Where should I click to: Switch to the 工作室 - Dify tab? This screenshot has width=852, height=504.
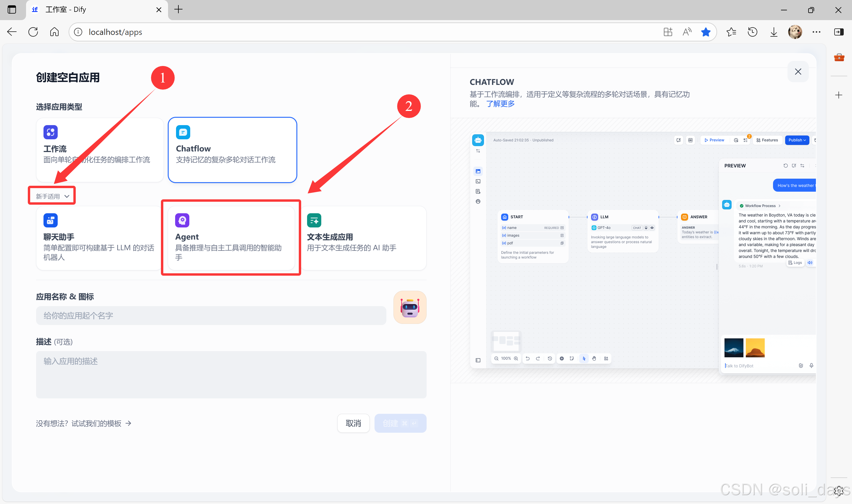point(97,9)
